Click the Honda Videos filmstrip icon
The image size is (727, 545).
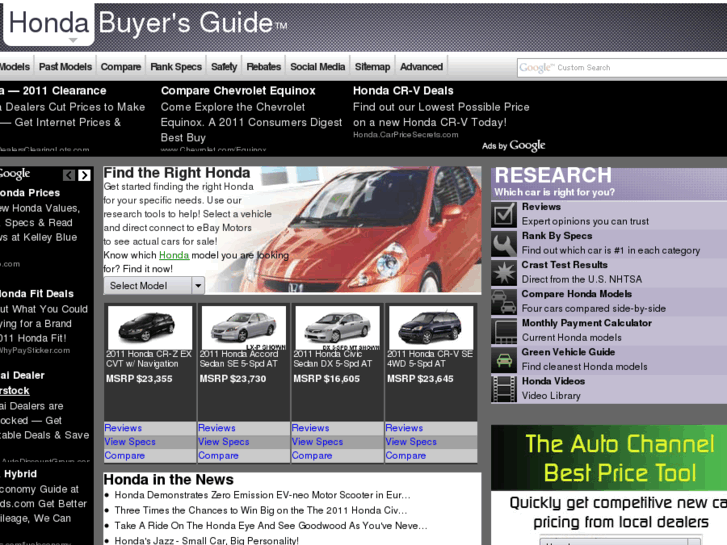504,389
